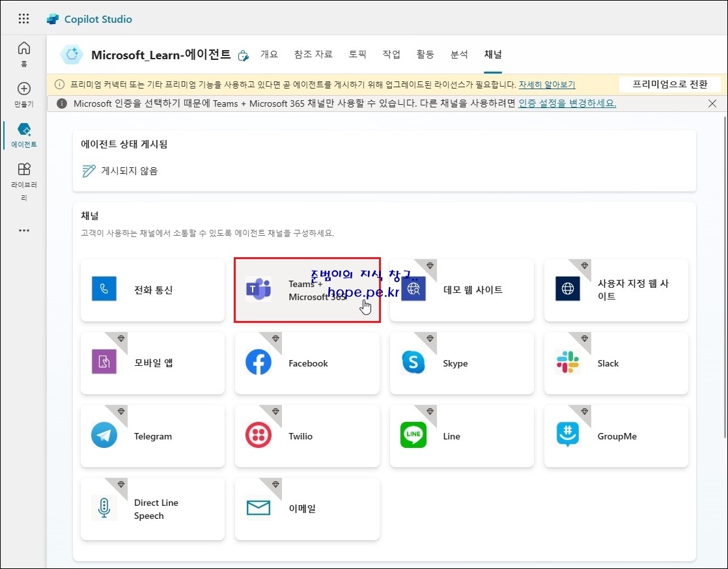The image size is (728, 569).
Task: Switch to the 분석 tab
Action: pyautogui.click(x=459, y=54)
